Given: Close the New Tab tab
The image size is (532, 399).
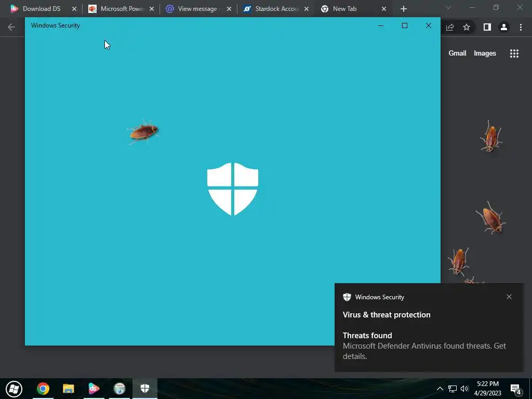Looking at the screenshot, I should click(384, 9).
